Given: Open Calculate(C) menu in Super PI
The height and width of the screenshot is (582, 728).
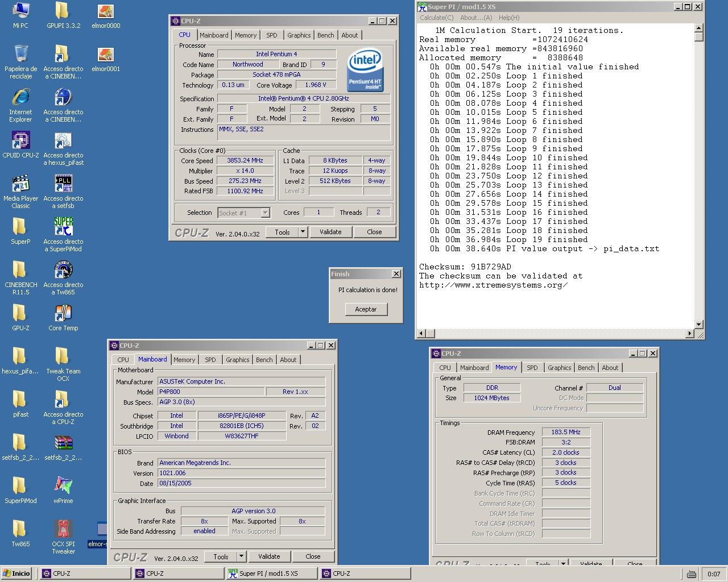Looking at the screenshot, I should pyautogui.click(x=437, y=18).
